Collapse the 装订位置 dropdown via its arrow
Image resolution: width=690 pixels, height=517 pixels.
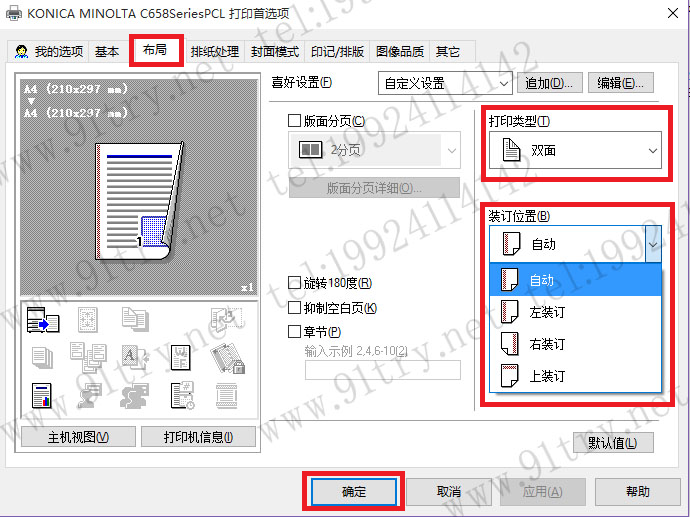653,245
